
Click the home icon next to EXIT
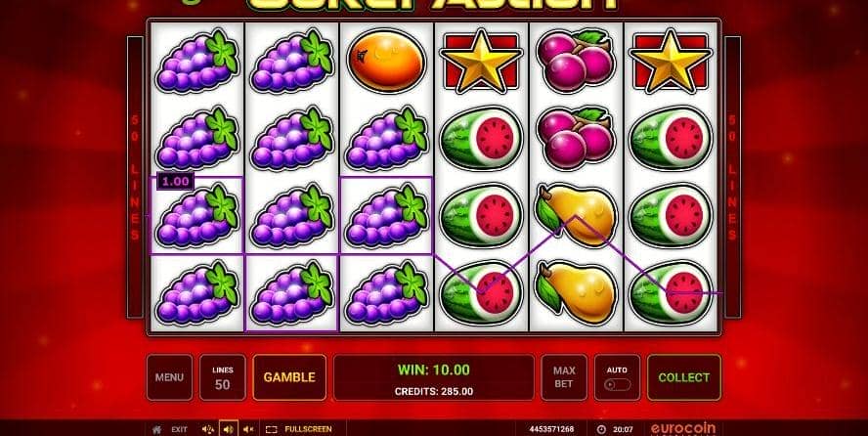[x=157, y=429]
